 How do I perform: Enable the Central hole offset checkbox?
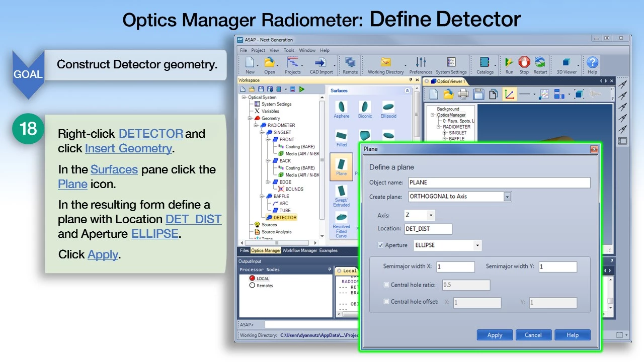[x=386, y=302]
